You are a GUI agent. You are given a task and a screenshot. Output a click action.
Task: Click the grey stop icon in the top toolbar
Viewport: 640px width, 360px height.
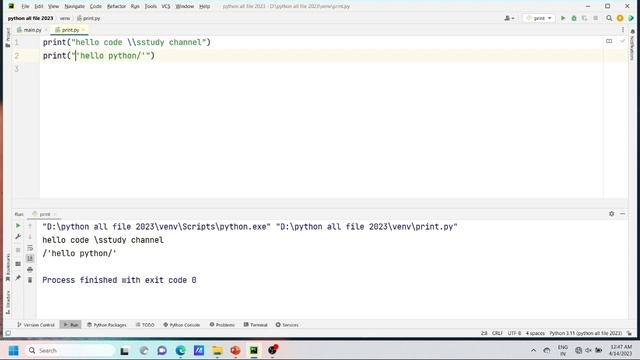596,18
